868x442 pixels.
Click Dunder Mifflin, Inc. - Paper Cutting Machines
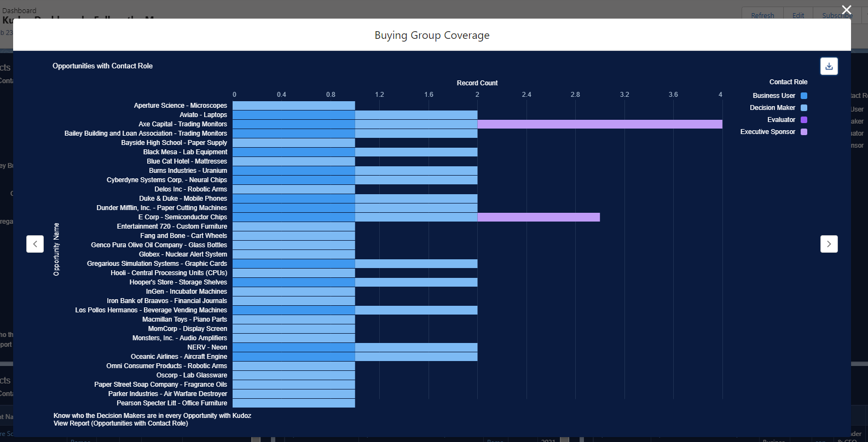tap(162, 208)
